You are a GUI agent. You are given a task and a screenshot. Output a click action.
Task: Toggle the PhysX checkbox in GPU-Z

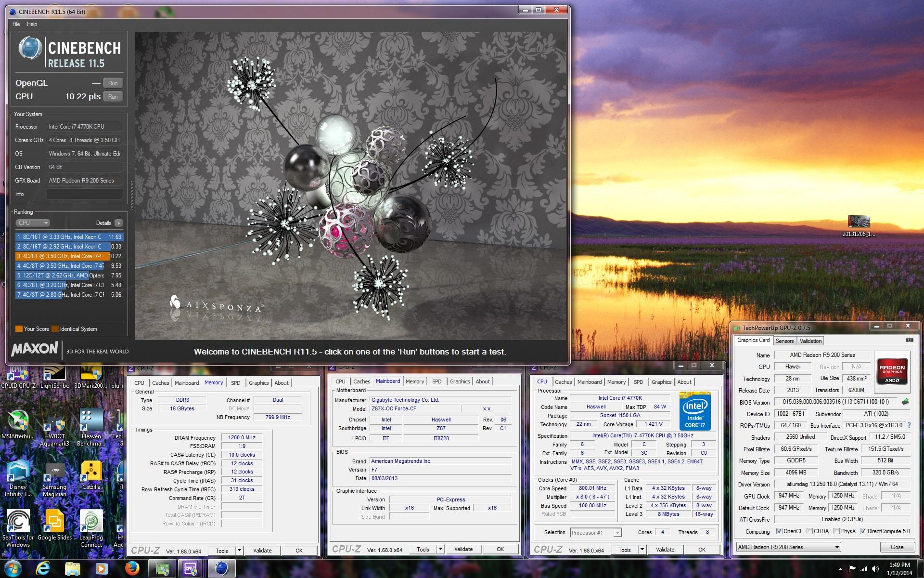[x=836, y=531]
